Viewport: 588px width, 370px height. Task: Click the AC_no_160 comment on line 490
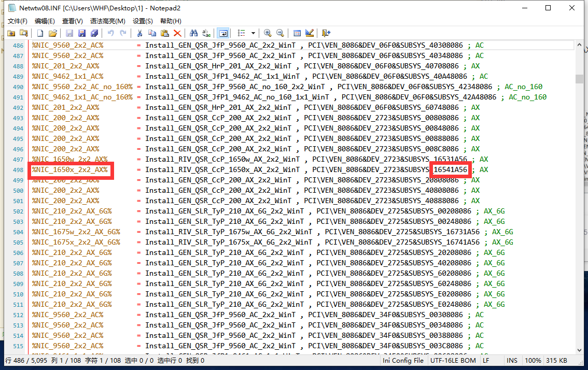pyautogui.click(x=524, y=87)
